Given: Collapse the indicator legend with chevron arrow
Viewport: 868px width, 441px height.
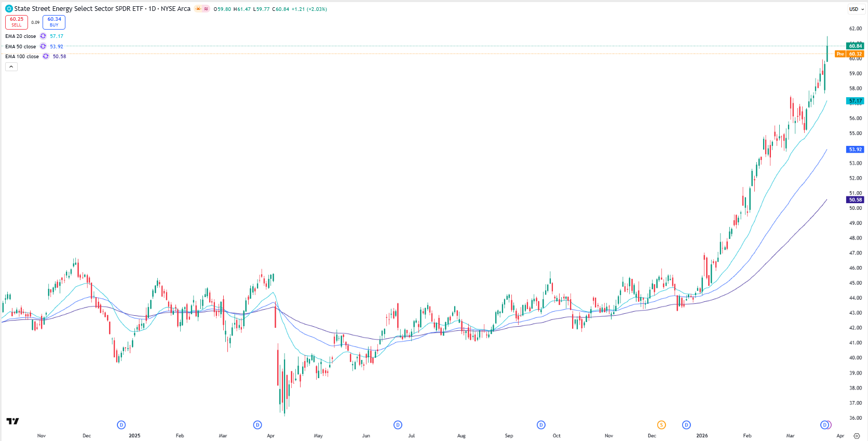Looking at the screenshot, I should point(11,66).
